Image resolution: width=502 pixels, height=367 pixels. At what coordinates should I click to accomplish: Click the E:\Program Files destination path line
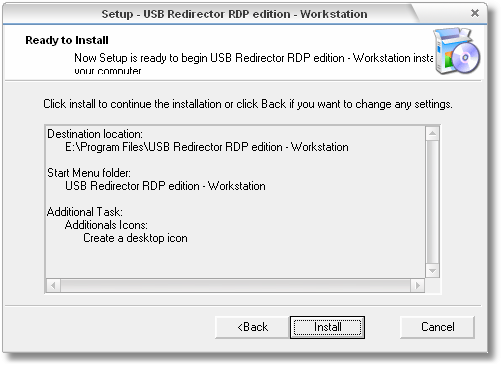pyautogui.click(x=207, y=147)
